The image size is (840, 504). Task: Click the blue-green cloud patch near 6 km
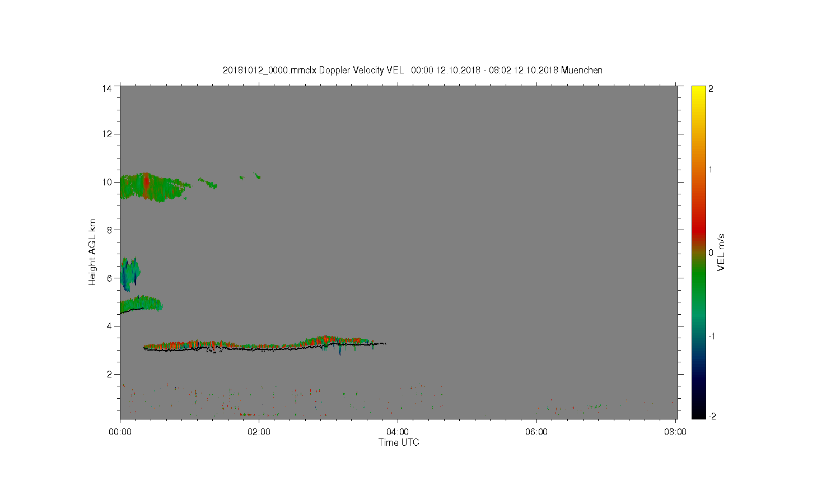129,274
